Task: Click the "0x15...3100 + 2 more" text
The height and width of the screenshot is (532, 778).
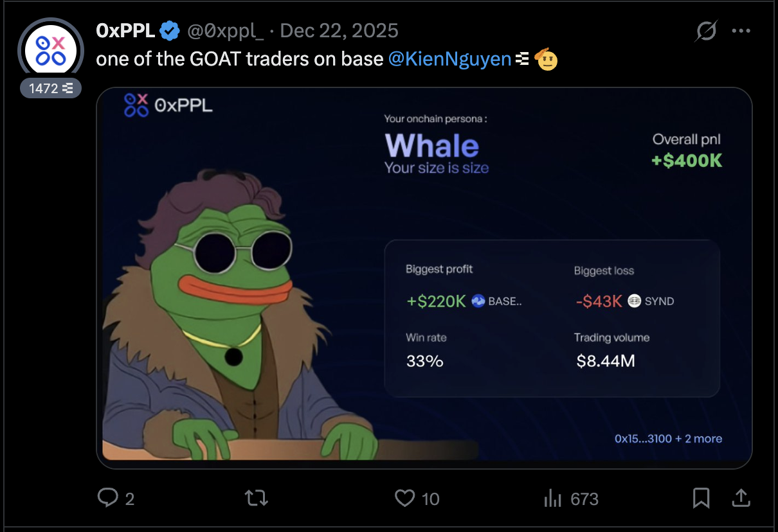Action: pos(668,439)
